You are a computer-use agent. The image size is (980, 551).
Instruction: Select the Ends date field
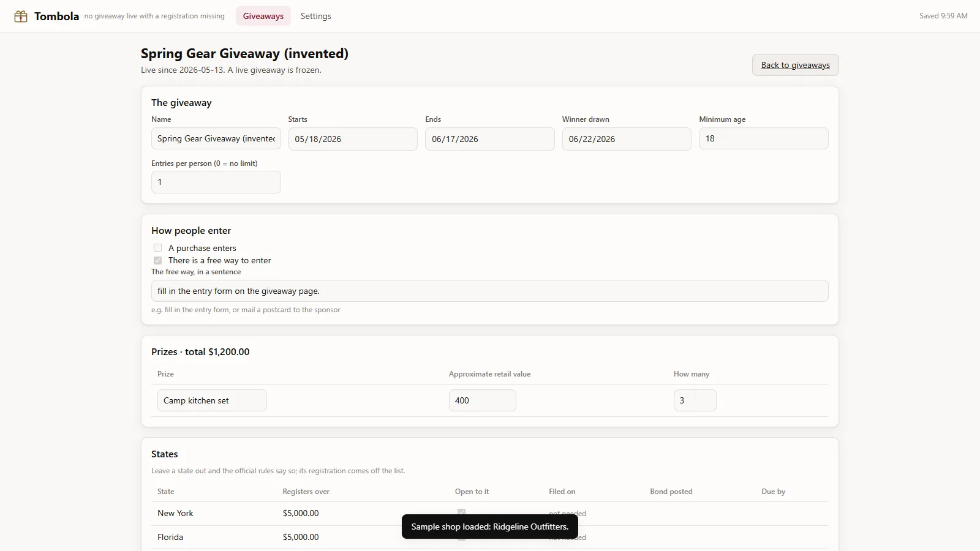click(x=490, y=139)
